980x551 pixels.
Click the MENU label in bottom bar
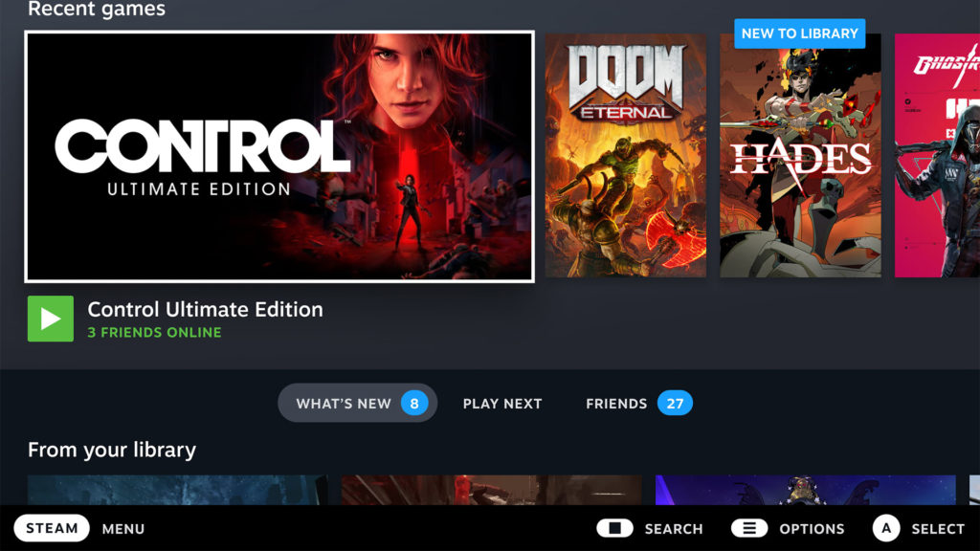(123, 529)
